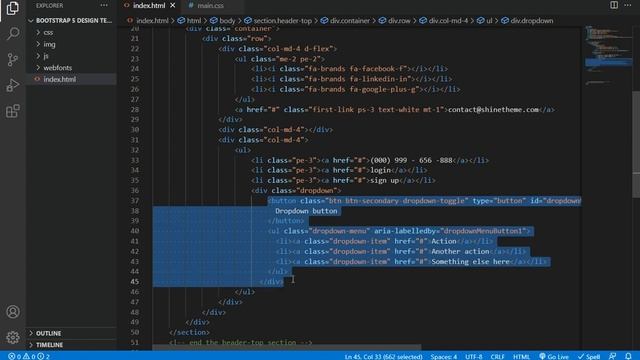This screenshot has height=360, width=640.
Task: Open the Explorer view icon
Action: (x=13, y=8)
